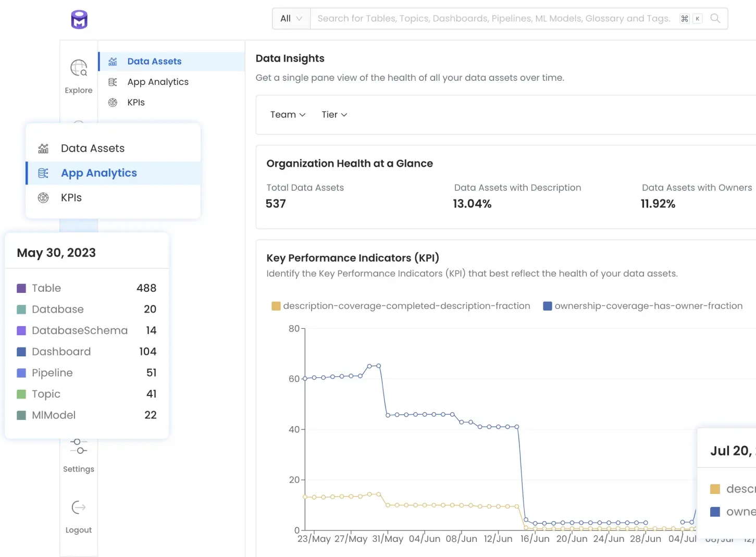Expand the Team filter dropdown
Viewport: 756px width, 557px height.
point(287,115)
